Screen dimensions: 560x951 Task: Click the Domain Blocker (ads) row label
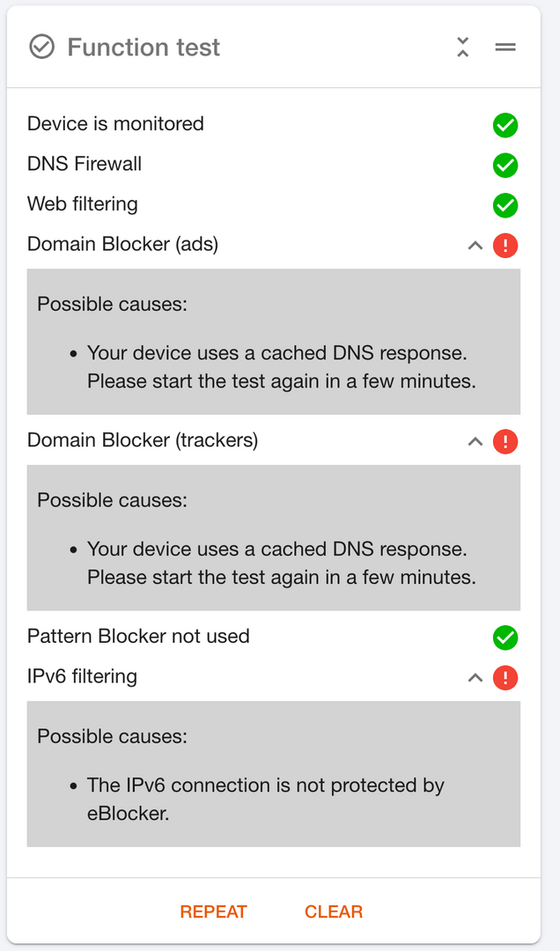click(122, 244)
